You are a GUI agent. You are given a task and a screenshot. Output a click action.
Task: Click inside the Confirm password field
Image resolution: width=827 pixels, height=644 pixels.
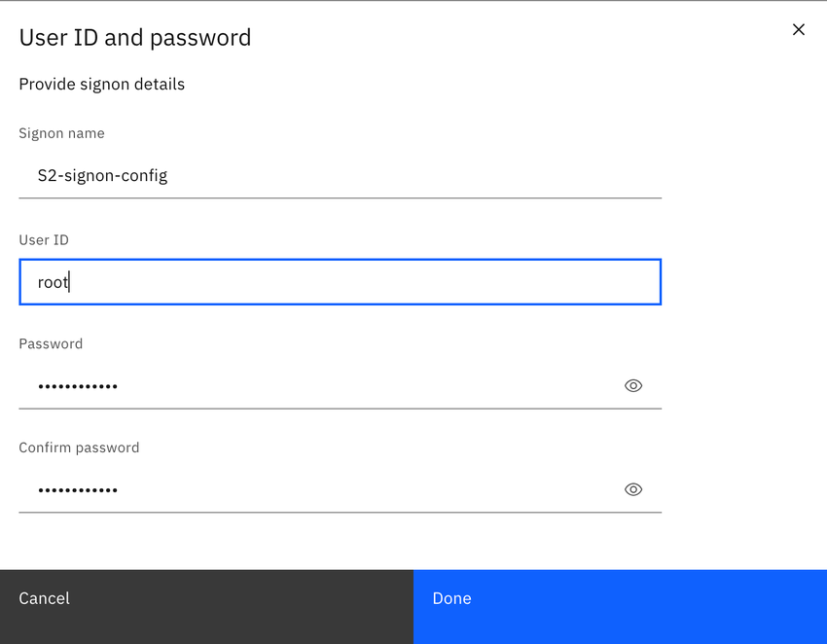point(292,489)
